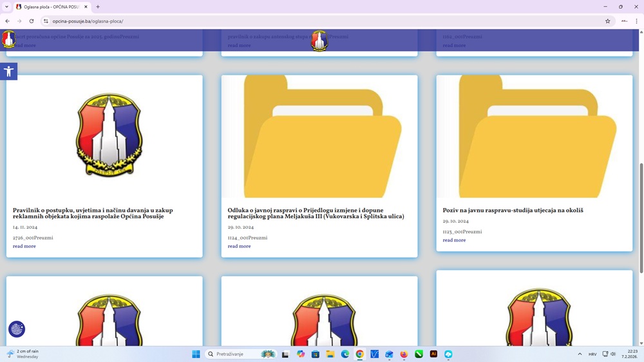The width and height of the screenshot is (644, 362).
Task: Open Poziv na javnu raspravu-studija utjecaja post
Action: 513,210
